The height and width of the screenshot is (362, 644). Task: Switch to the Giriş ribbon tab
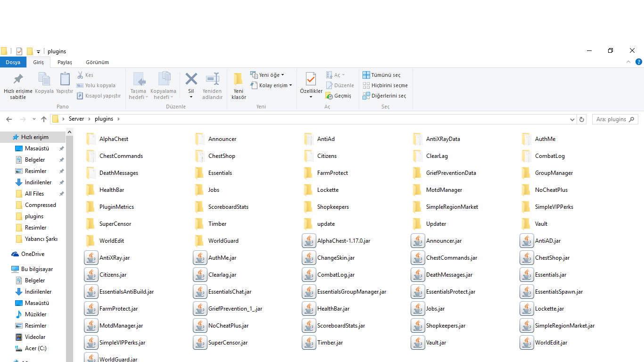pyautogui.click(x=38, y=62)
